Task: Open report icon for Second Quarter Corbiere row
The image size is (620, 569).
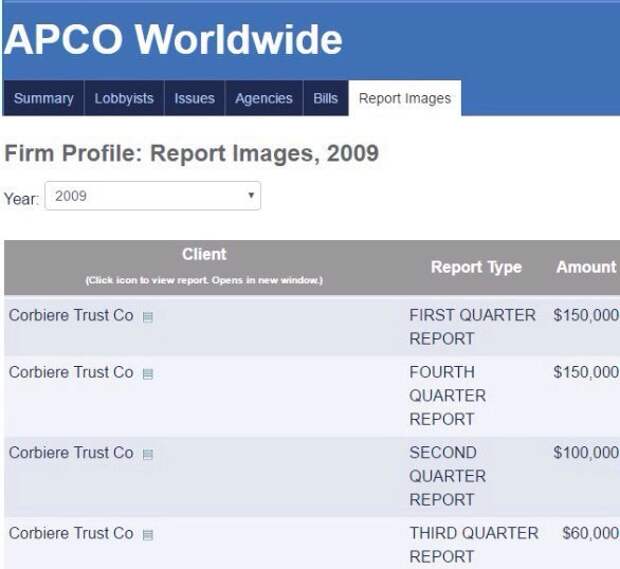Action: (x=147, y=454)
